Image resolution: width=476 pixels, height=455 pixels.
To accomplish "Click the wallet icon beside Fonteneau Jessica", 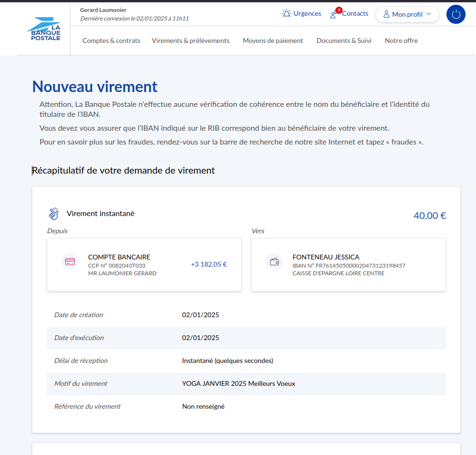I will (274, 261).
